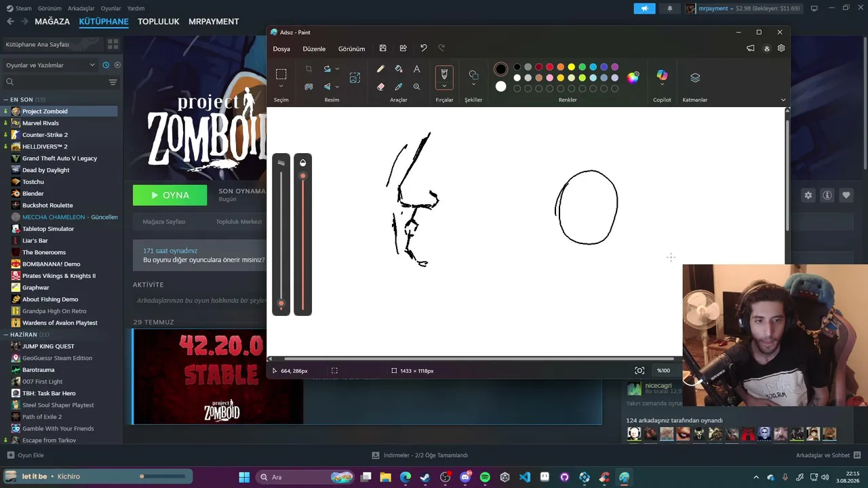Open the Paint Selection mode dropdown arrow
Viewport: 868px width, 488px height.
pos(281,86)
